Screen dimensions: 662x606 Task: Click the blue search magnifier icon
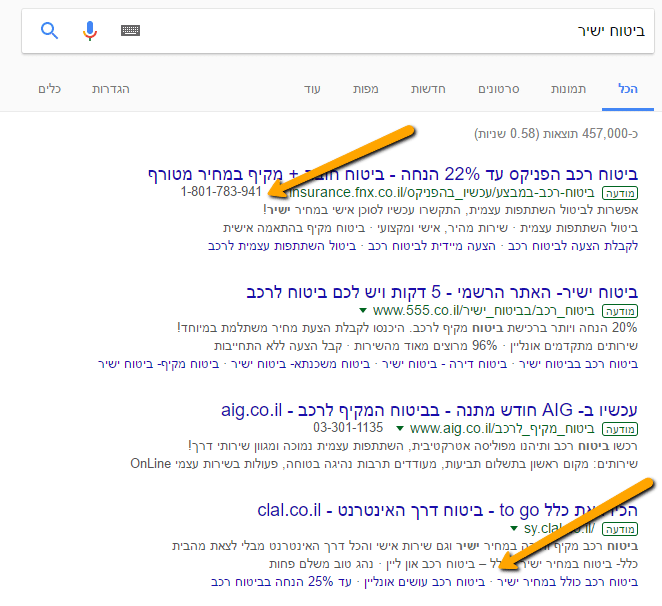tap(49, 30)
